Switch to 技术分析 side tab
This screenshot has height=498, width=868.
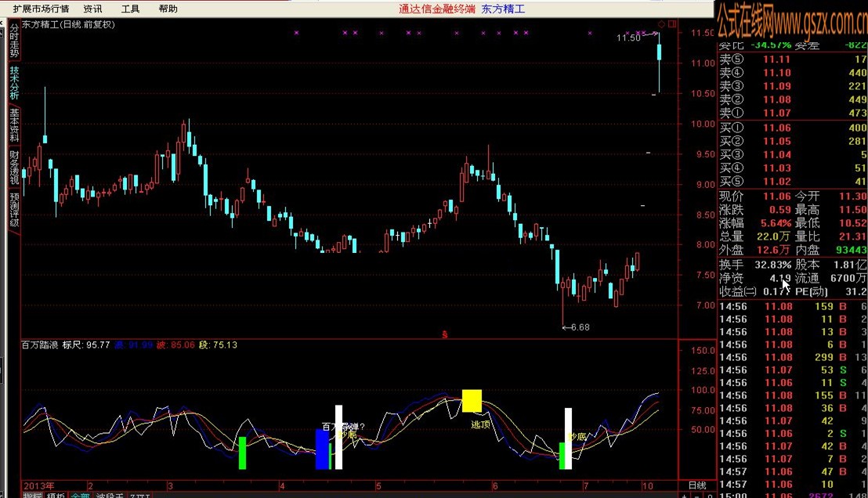point(14,83)
